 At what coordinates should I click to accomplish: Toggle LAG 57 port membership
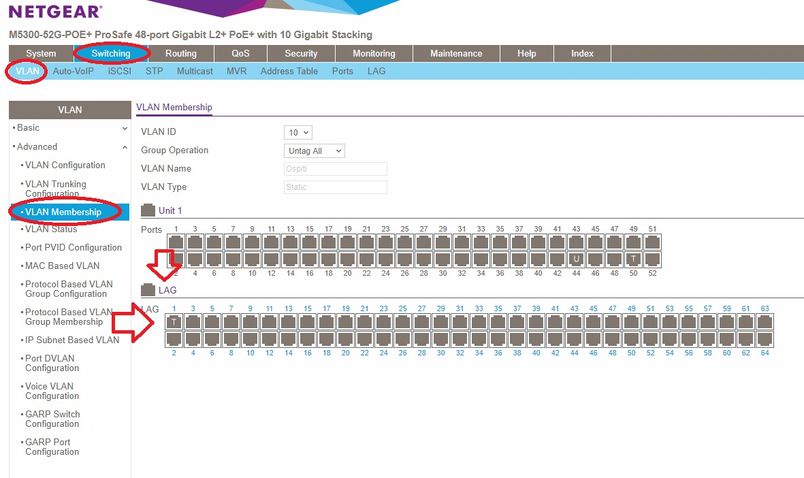708,322
